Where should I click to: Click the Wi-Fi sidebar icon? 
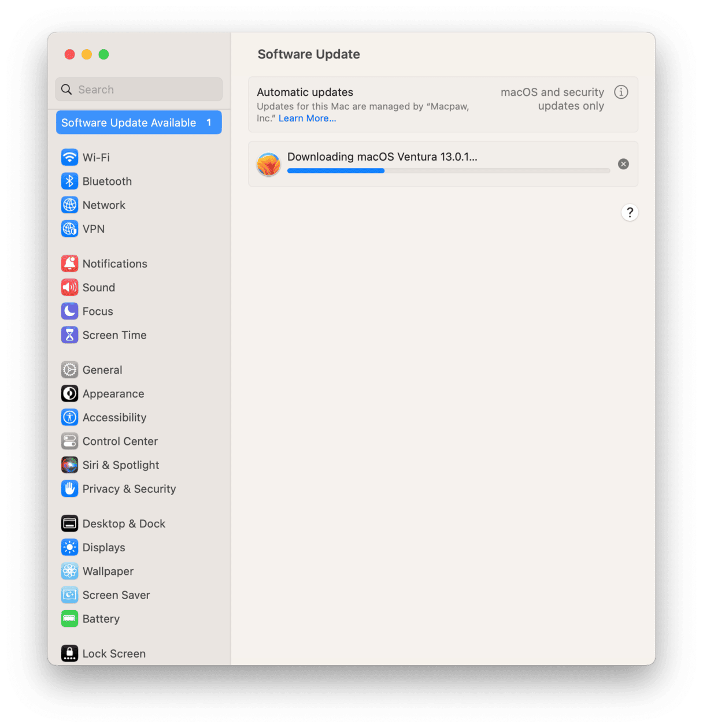point(69,157)
